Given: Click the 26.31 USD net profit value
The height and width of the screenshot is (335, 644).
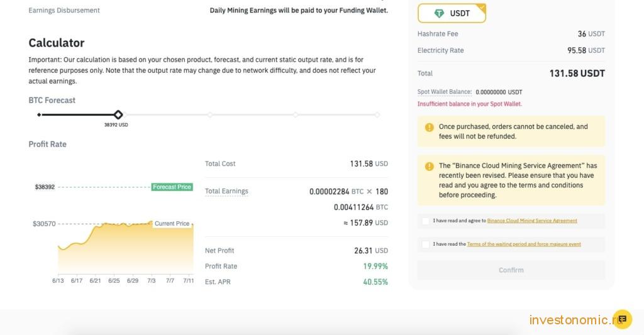Looking at the screenshot, I should [371, 250].
